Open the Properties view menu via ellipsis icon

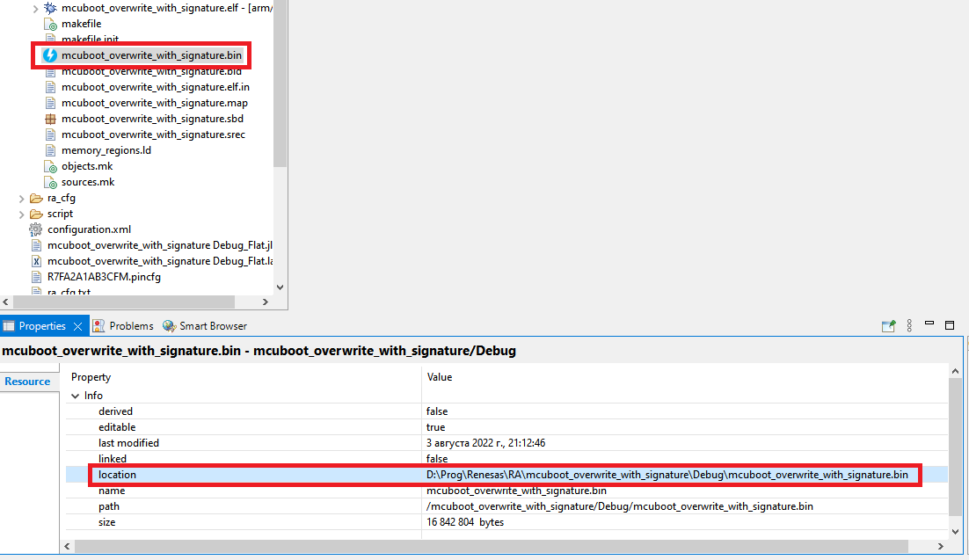tap(908, 325)
